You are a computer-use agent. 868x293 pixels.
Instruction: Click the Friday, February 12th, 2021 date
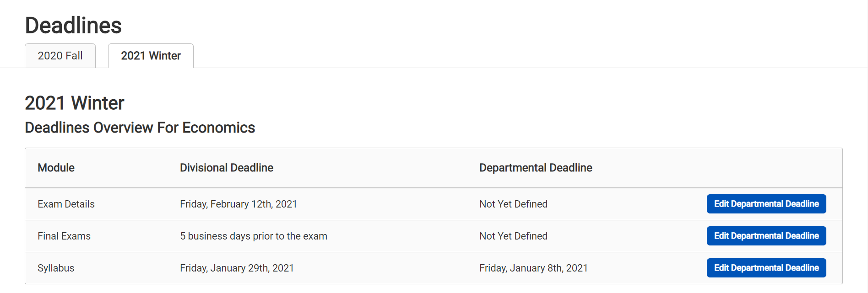tap(238, 204)
